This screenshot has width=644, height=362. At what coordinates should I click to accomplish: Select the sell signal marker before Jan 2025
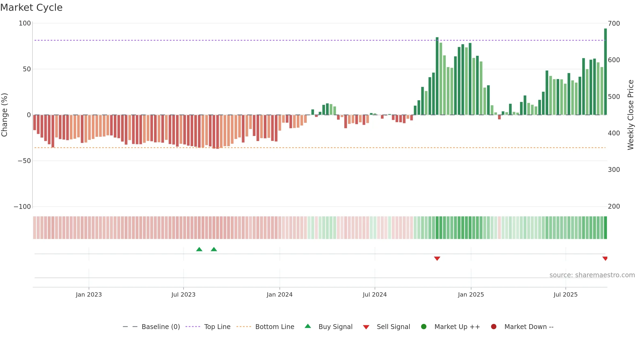pyautogui.click(x=437, y=258)
